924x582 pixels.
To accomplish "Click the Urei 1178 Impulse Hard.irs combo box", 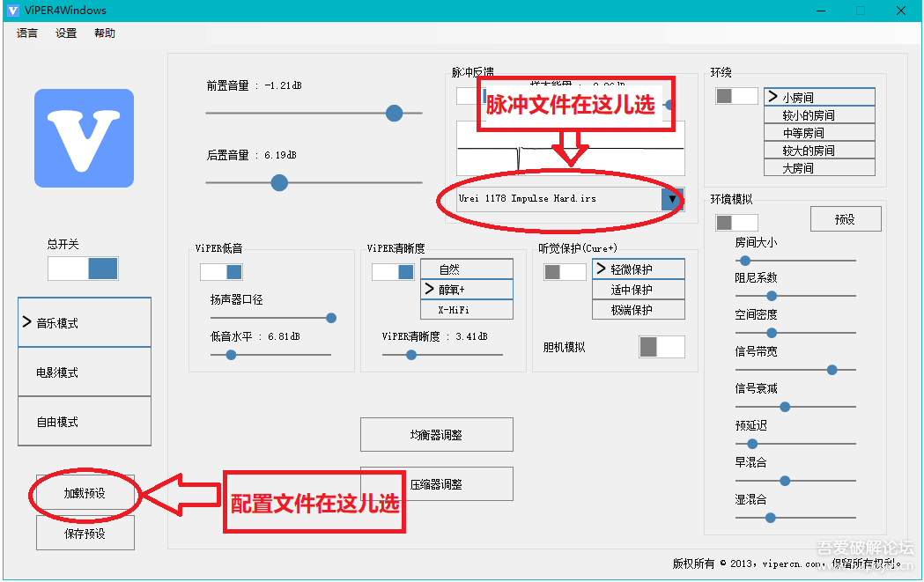I will tap(571, 199).
